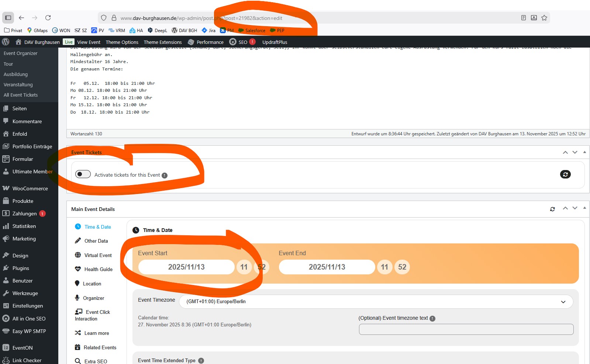Move Event Tickets panel up
The image size is (590, 364).
pyautogui.click(x=565, y=152)
